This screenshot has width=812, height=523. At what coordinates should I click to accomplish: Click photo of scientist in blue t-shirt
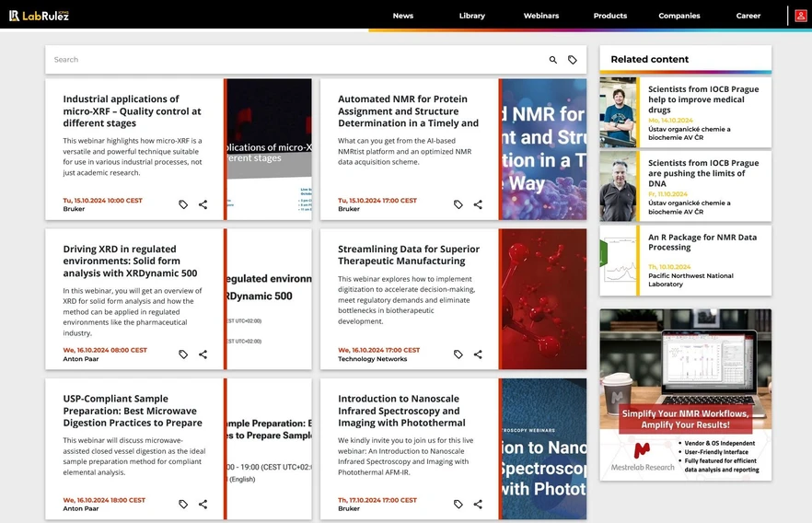pos(618,112)
